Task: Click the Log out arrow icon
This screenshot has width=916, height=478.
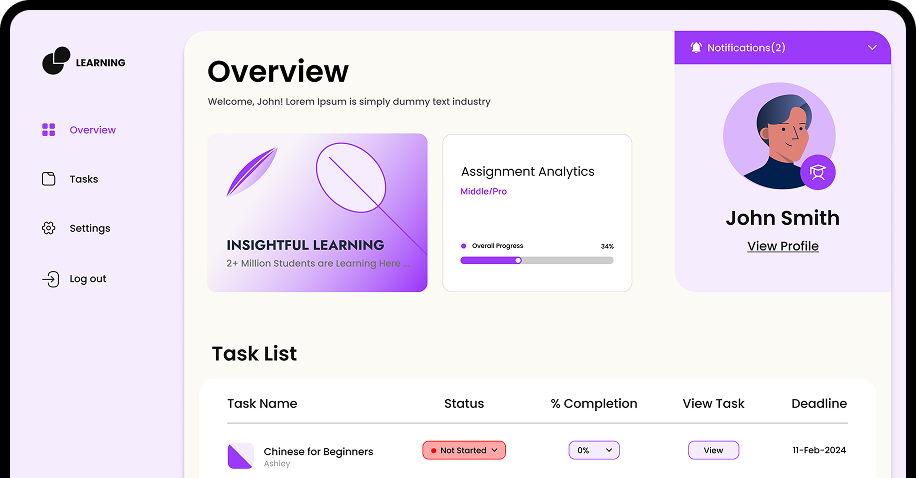Action: [49, 279]
